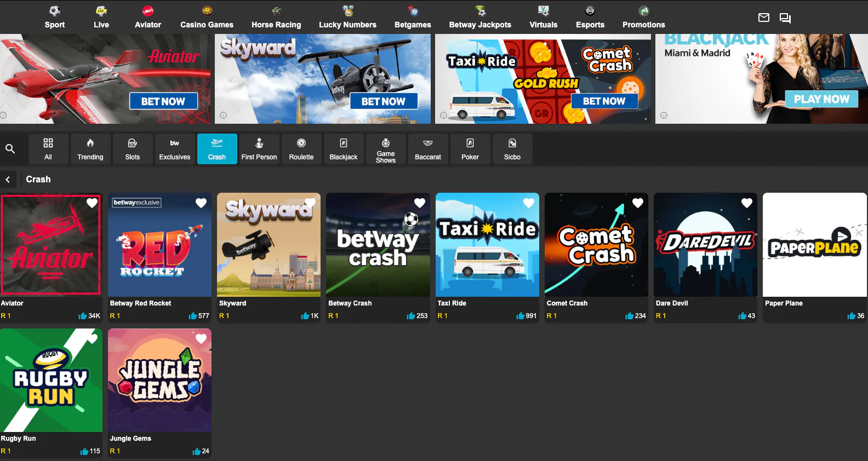Open the Betway Crash game thumbnail
The image size is (868, 461).
(378, 245)
